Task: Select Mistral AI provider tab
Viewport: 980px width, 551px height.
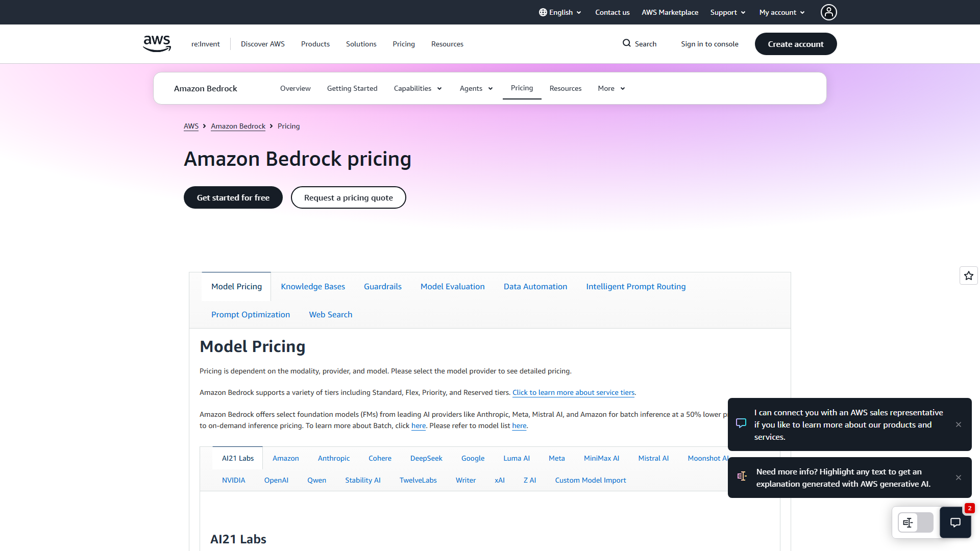Action: pos(653,458)
